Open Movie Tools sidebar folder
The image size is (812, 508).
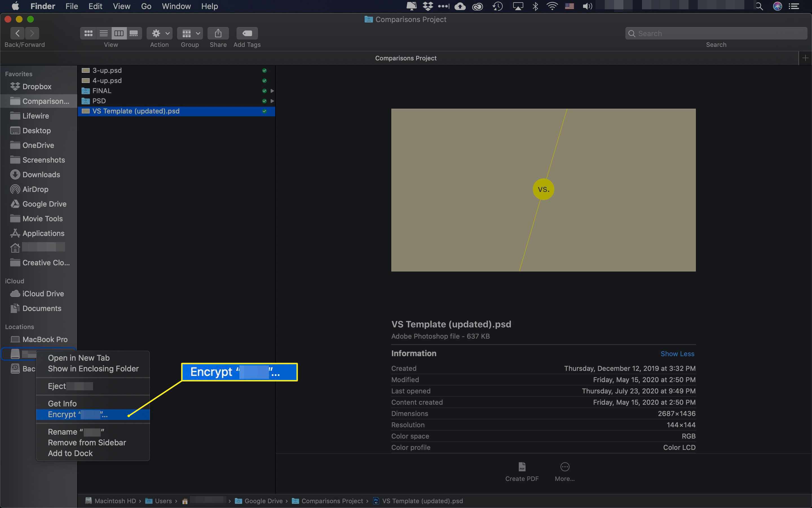coord(42,219)
